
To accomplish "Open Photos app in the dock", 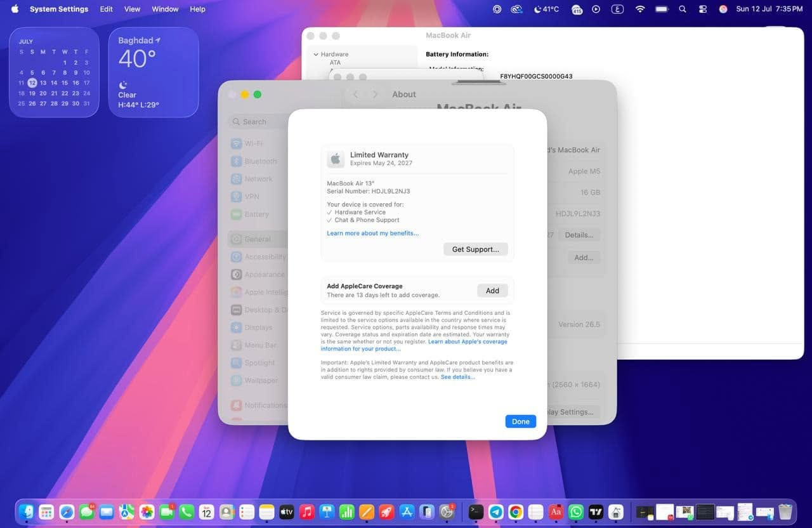I will coord(147,511).
